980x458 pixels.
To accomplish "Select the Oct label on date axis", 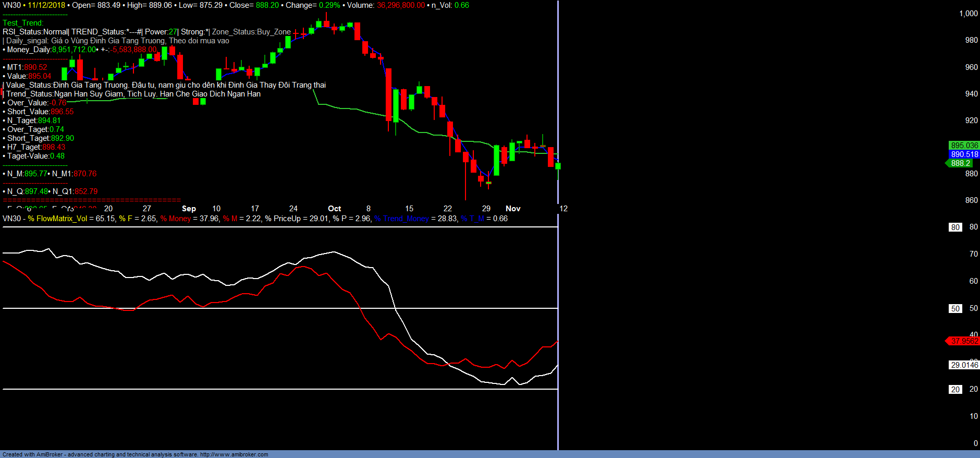I will (x=334, y=209).
